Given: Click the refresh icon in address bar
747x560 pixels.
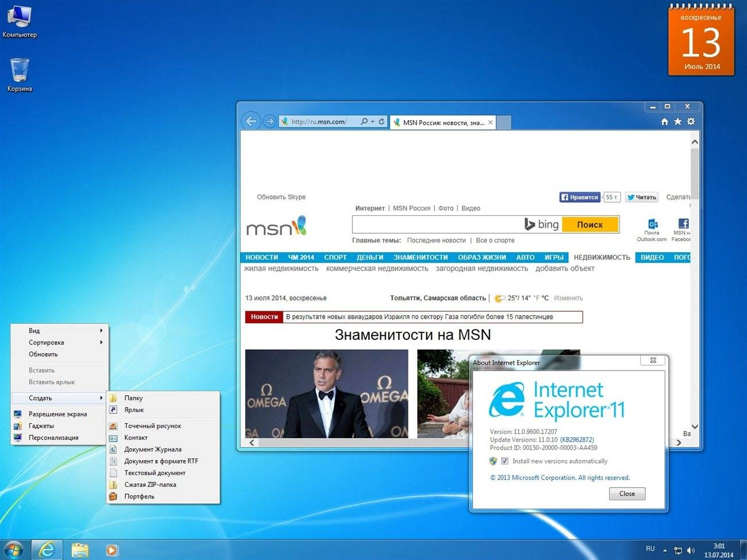Looking at the screenshot, I should point(382,122).
